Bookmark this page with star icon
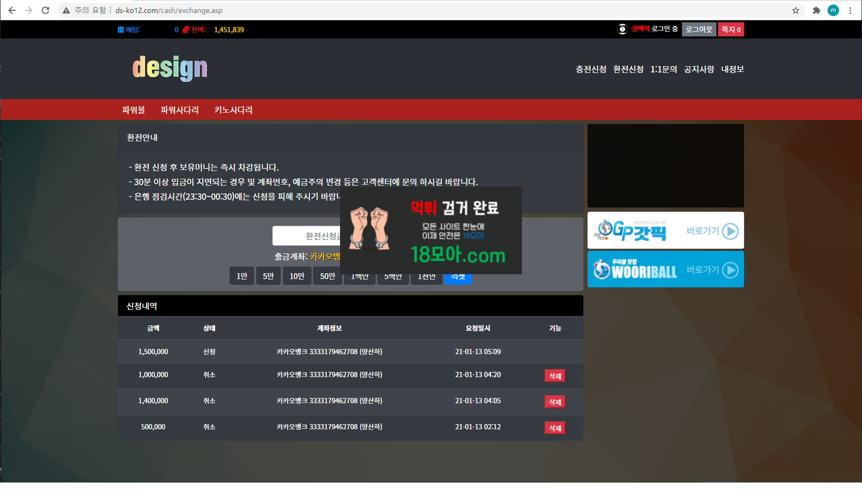This screenshot has height=504, width=862. tap(795, 10)
